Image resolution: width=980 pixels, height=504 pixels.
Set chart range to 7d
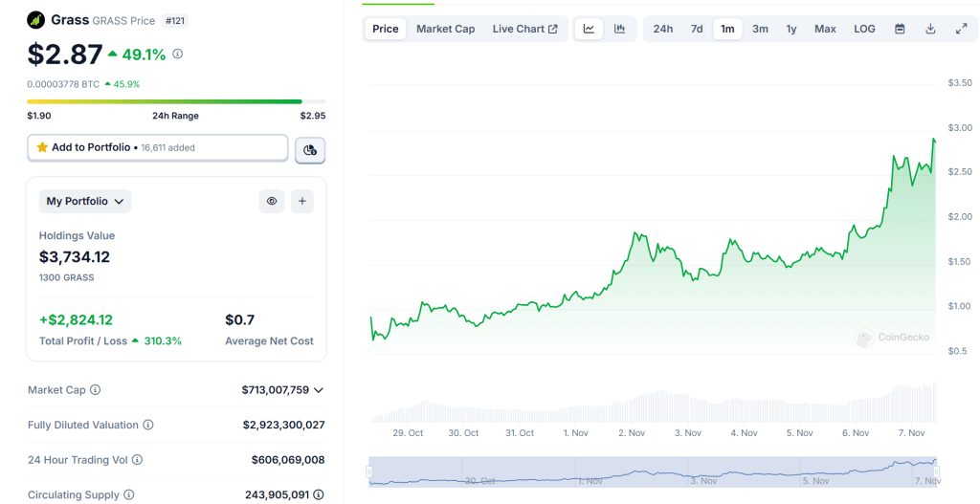[x=697, y=29]
